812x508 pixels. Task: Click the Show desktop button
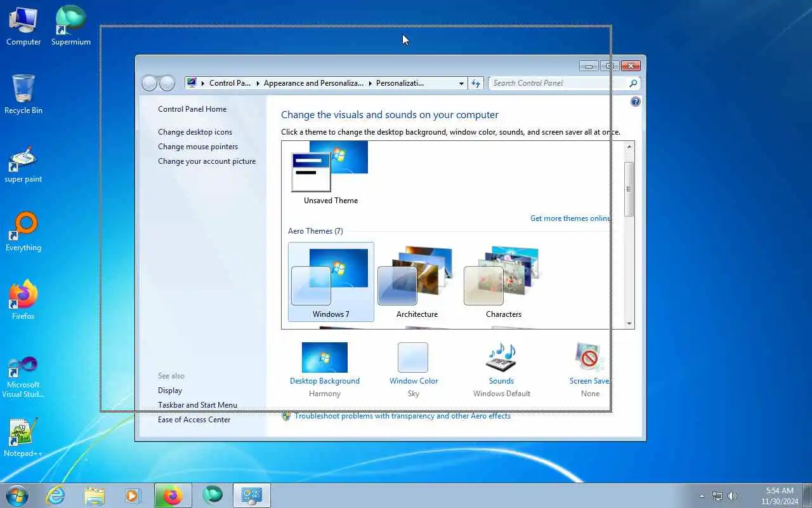807,495
